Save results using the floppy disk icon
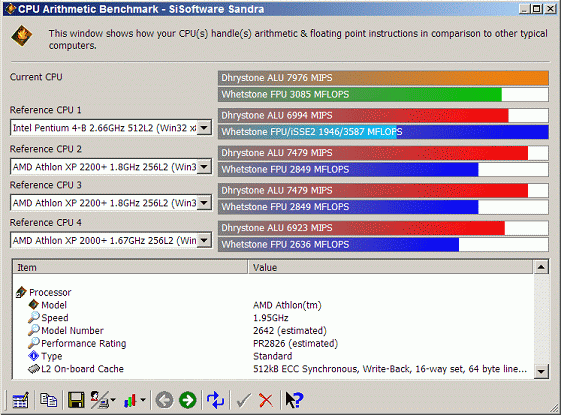This screenshot has width=561, height=415. [x=76, y=400]
